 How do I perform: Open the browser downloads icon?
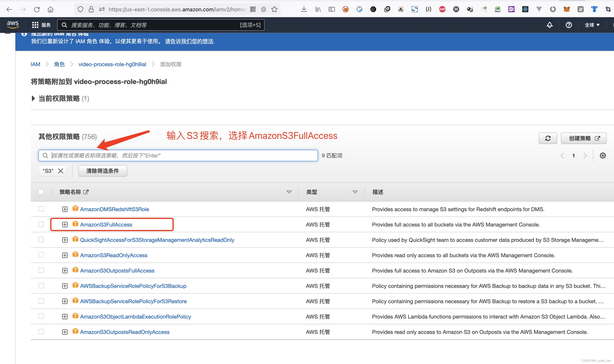click(304, 9)
